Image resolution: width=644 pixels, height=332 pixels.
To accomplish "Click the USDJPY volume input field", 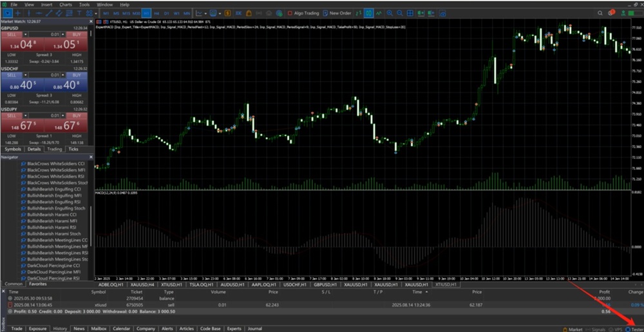I will pyautogui.click(x=44, y=116).
